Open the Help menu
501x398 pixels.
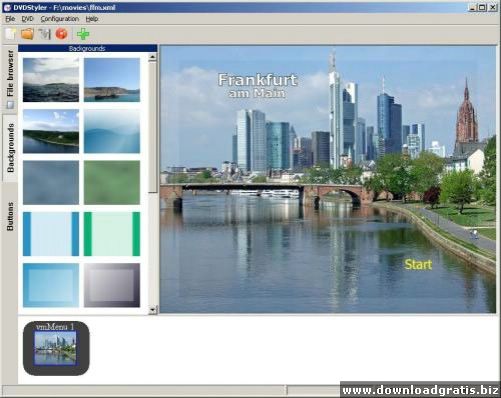(92, 19)
